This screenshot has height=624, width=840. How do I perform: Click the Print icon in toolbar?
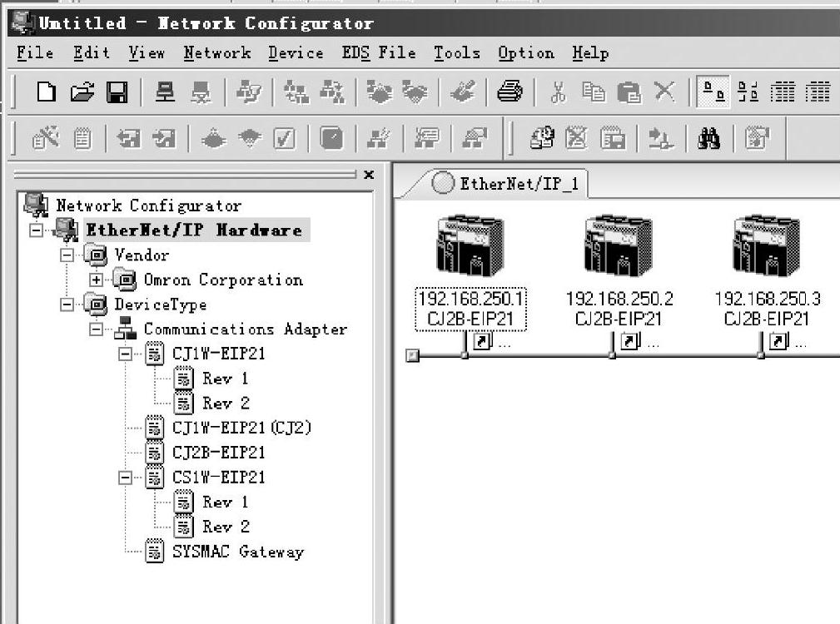(509, 92)
